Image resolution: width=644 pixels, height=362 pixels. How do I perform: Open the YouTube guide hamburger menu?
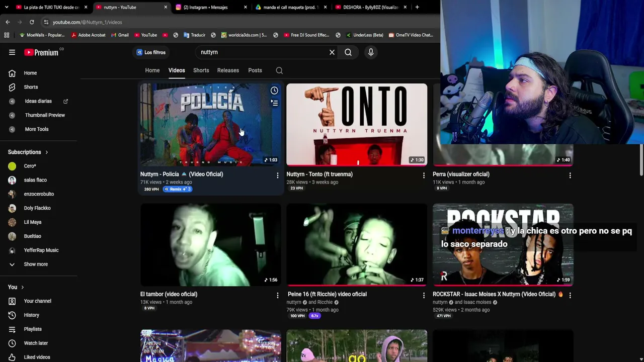click(12, 52)
